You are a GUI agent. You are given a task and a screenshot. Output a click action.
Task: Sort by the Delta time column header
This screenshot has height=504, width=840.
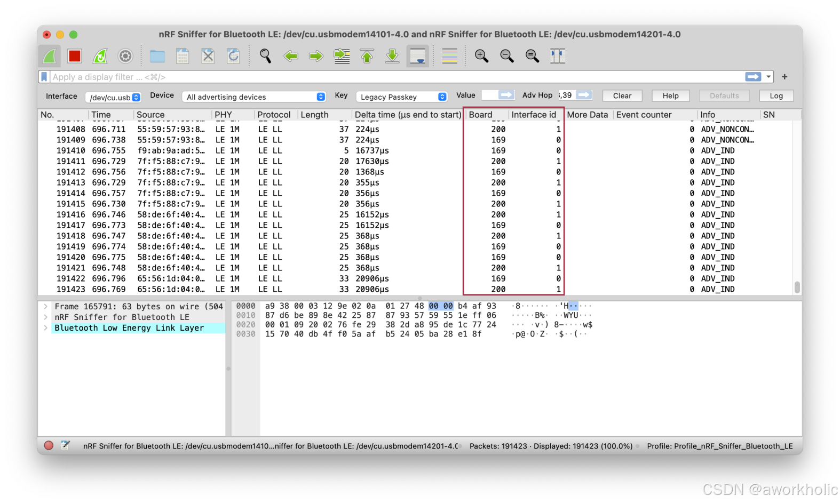point(408,115)
